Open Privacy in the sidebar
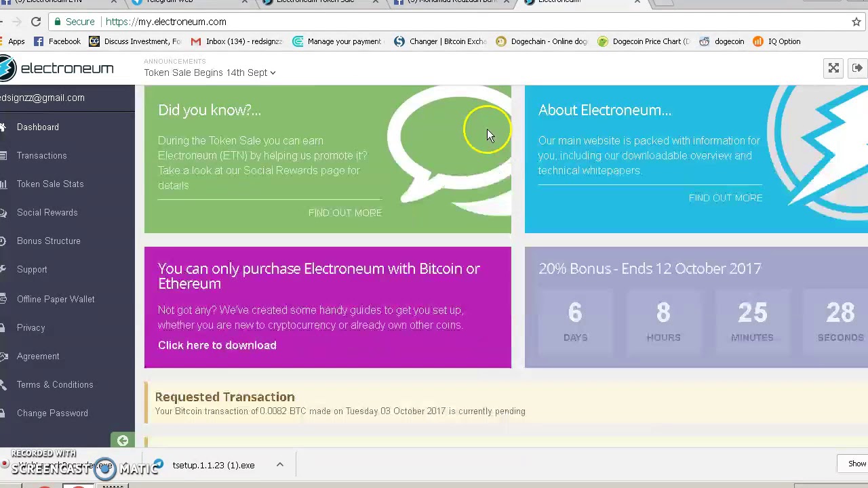This screenshot has width=868, height=488. point(31,327)
